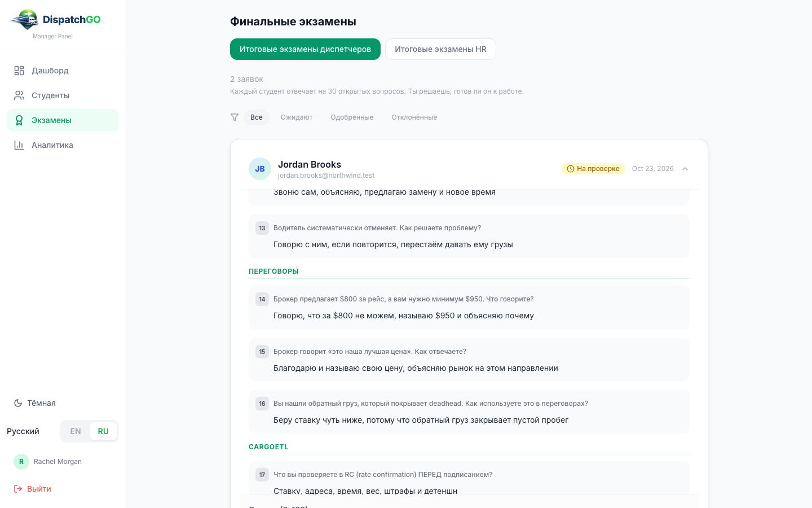
Task: Click the Jordan Brooks name
Action: [310, 164]
